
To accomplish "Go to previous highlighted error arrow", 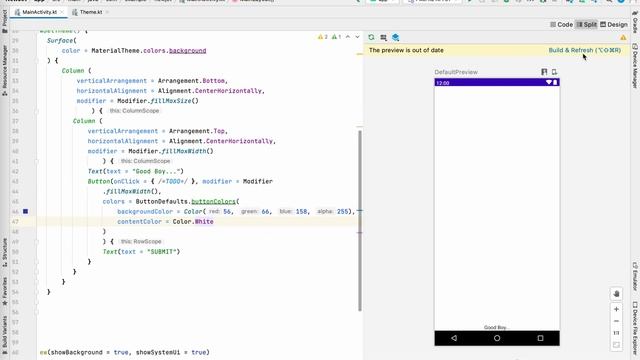I will [x=348, y=37].
